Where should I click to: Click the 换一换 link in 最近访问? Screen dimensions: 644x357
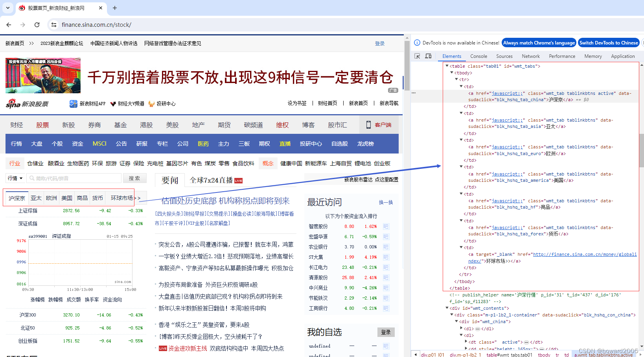tap(386, 202)
